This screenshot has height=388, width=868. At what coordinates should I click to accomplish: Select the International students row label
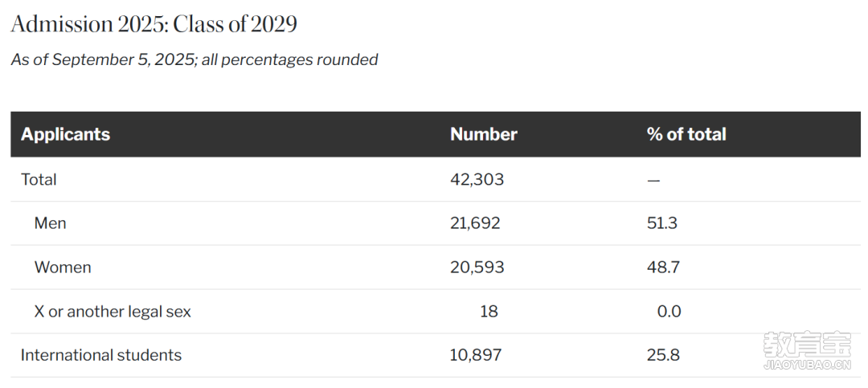coord(101,355)
